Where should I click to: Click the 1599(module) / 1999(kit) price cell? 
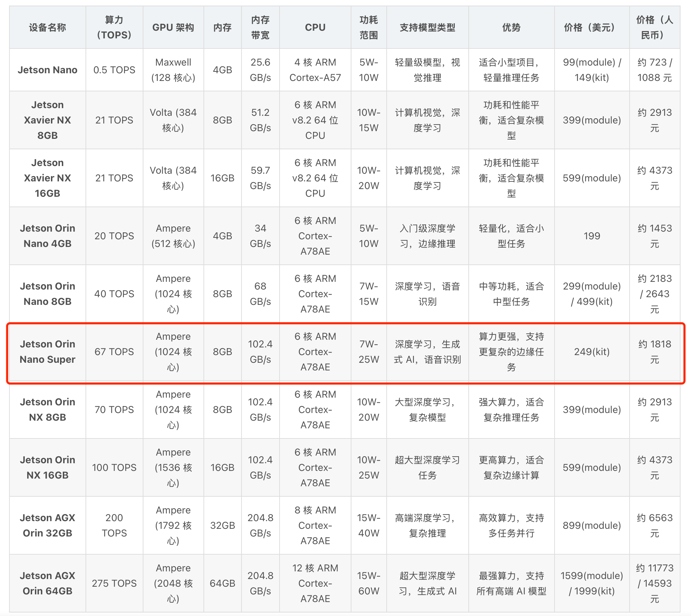(592, 583)
